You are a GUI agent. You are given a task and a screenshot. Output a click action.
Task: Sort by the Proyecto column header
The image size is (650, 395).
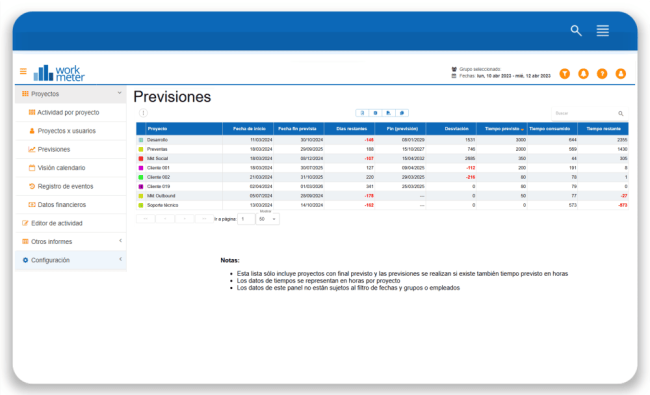(x=184, y=129)
